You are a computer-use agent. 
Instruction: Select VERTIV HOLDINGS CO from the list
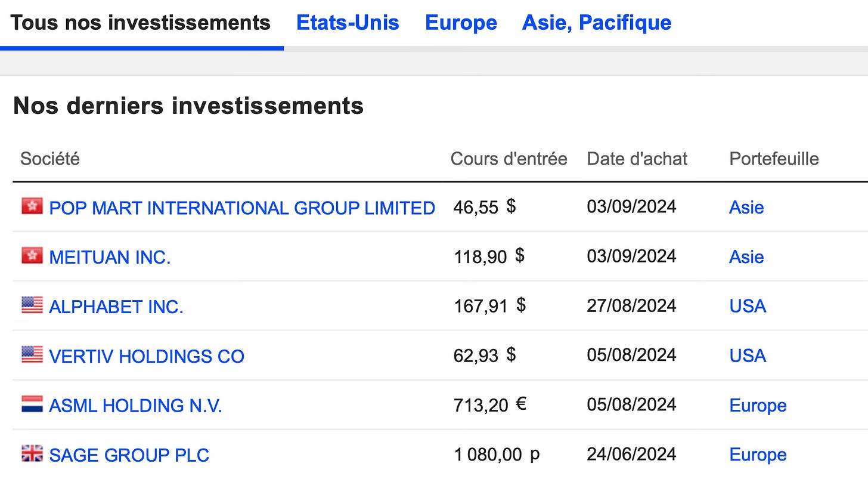click(147, 356)
